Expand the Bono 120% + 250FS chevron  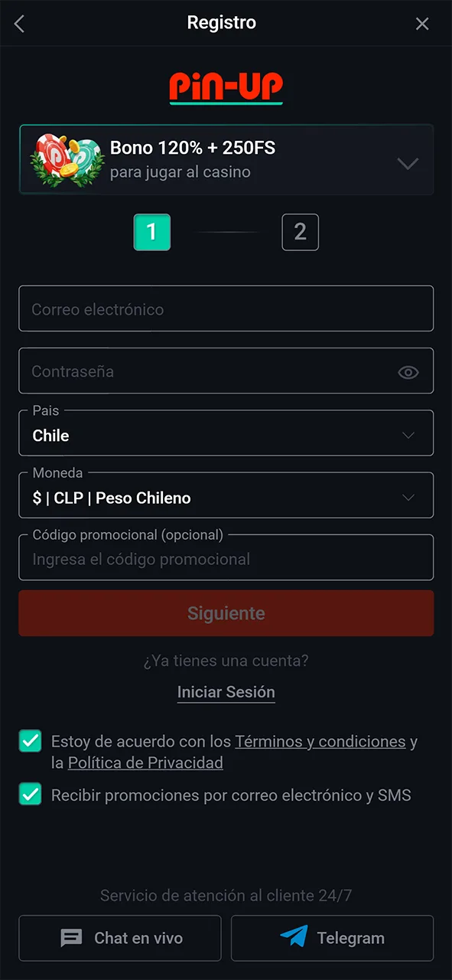(408, 163)
